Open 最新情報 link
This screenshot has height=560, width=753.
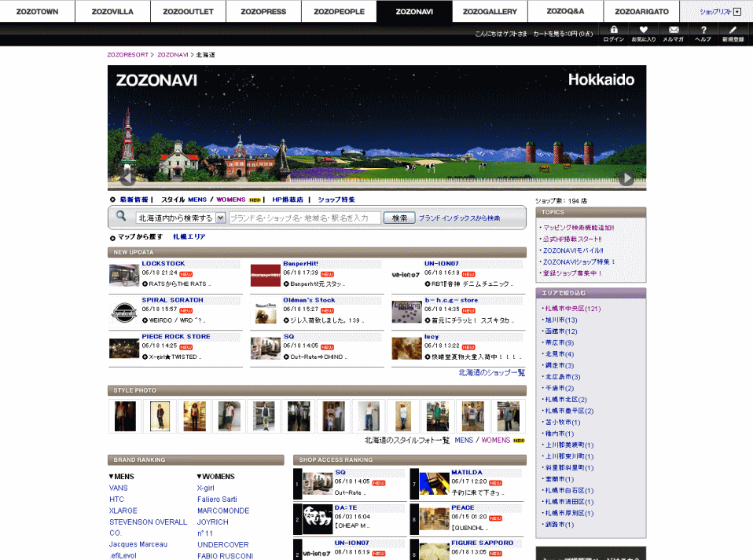134,199
